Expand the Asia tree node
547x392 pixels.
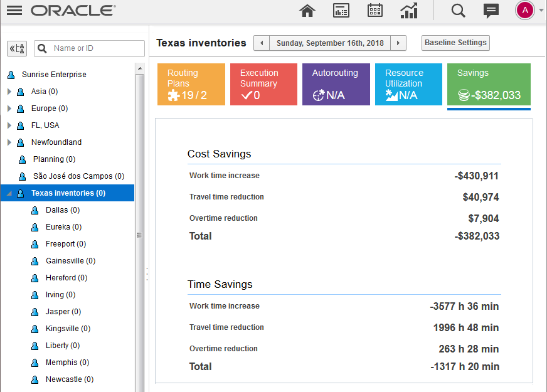(x=9, y=92)
